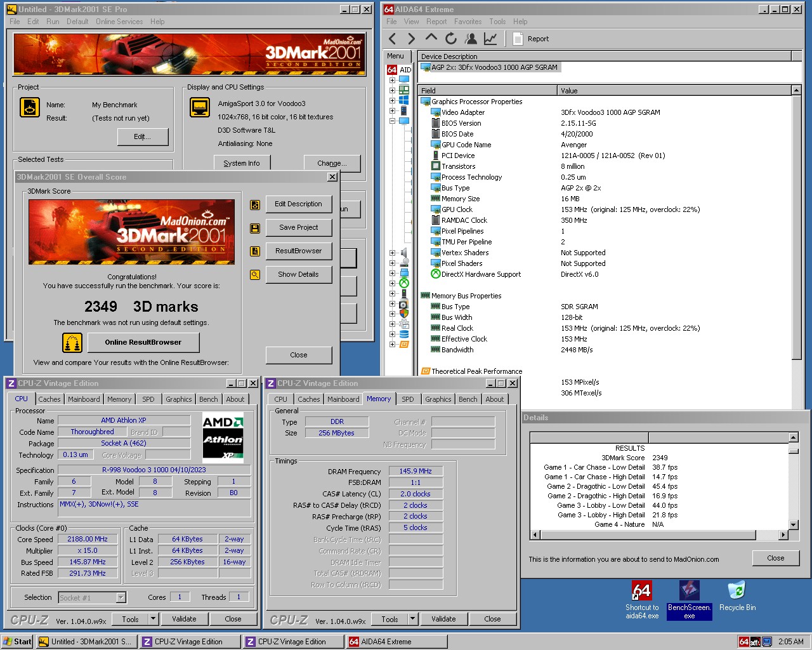Viewport: 812px width, 650px height.
Task: Click the Report button in the AIDA64 toolbar
Action: coord(530,39)
